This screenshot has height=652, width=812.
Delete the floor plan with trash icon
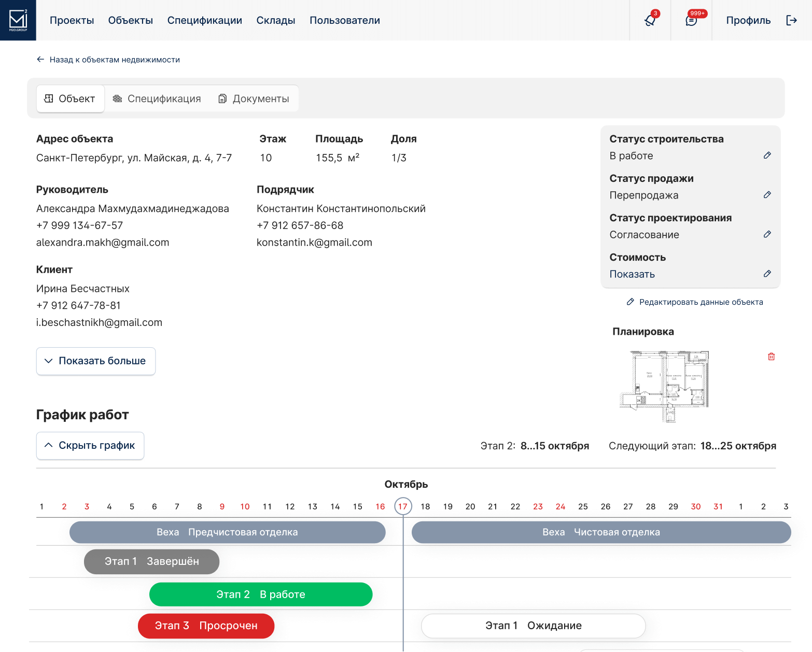pyautogui.click(x=772, y=357)
